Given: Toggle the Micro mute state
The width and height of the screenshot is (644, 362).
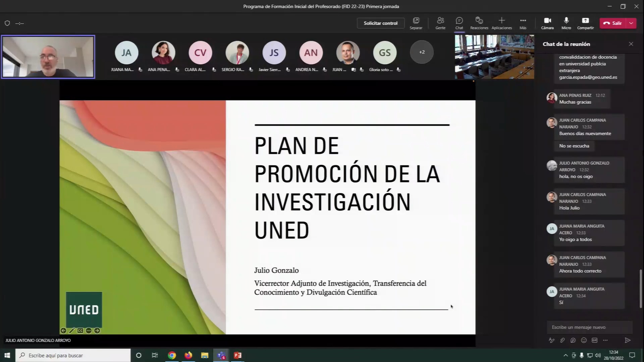Looking at the screenshot, I should 566,23.
